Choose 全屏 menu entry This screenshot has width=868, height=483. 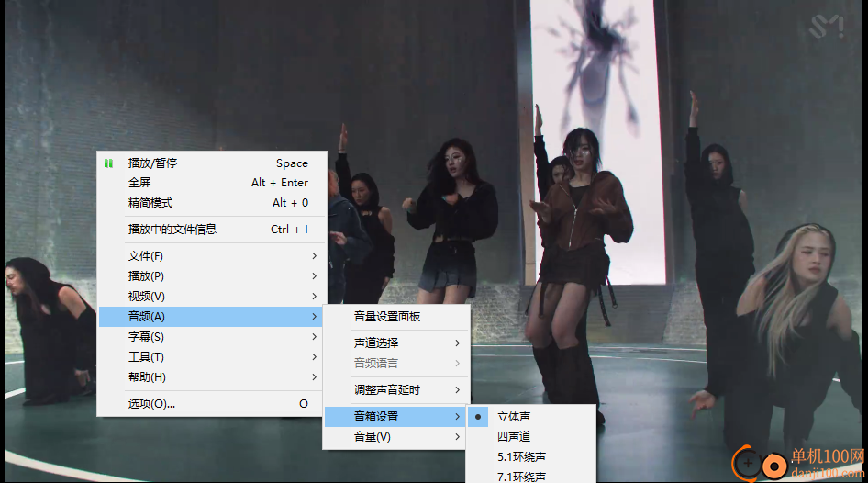[x=212, y=183]
